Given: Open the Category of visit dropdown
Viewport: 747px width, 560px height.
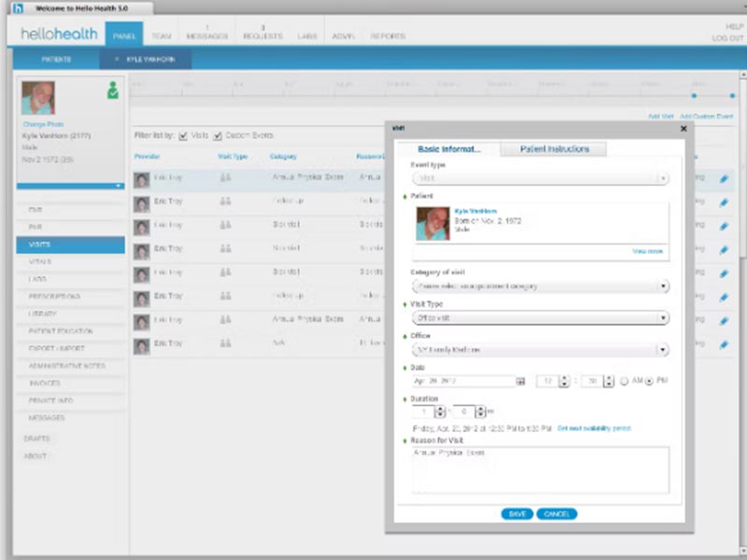Looking at the screenshot, I should (x=541, y=287).
